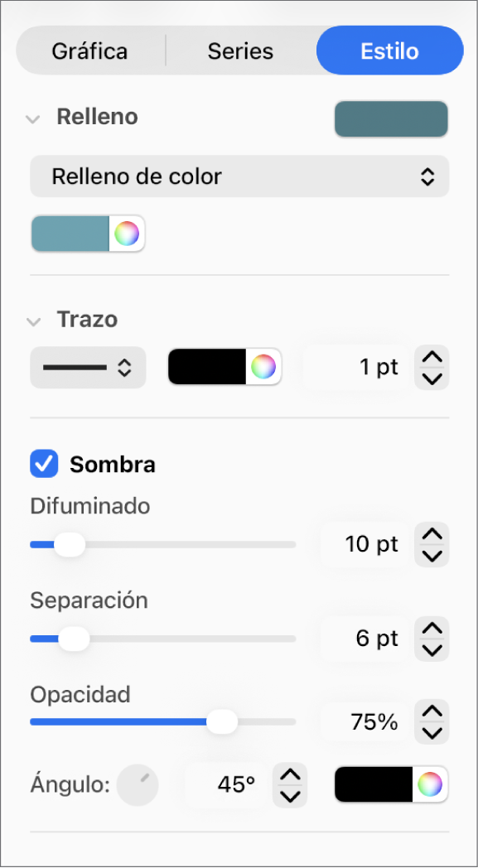
Task: Open the stroke color picker wheel
Action: click(264, 367)
